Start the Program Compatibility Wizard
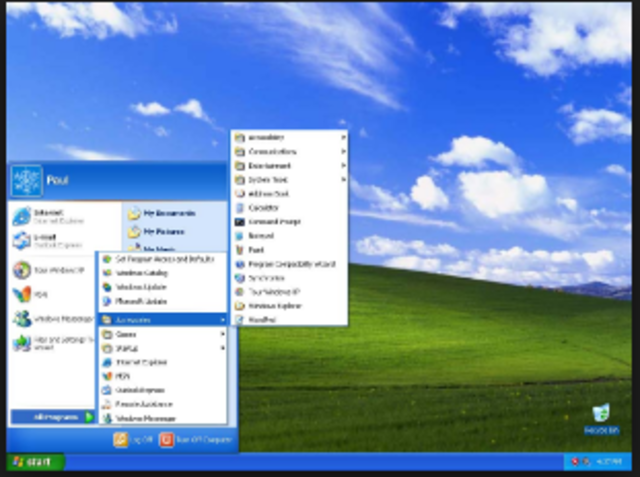Viewport: 640px width, 477px height. click(x=289, y=264)
